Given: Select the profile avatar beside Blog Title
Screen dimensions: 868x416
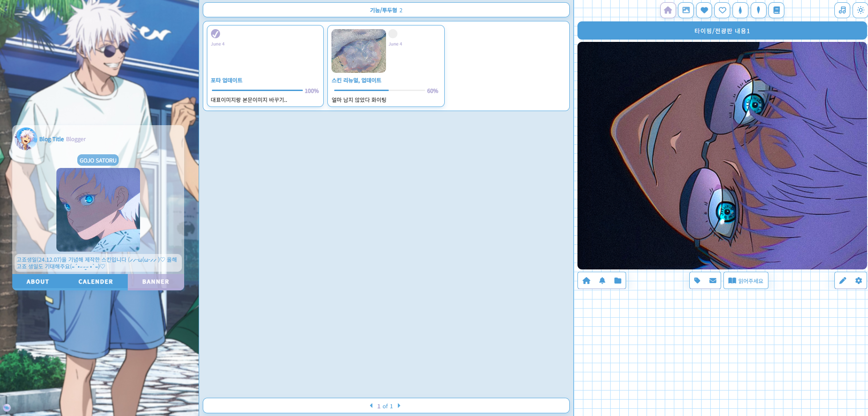Looking at the screenshot, I should click(x=26, y=139).
